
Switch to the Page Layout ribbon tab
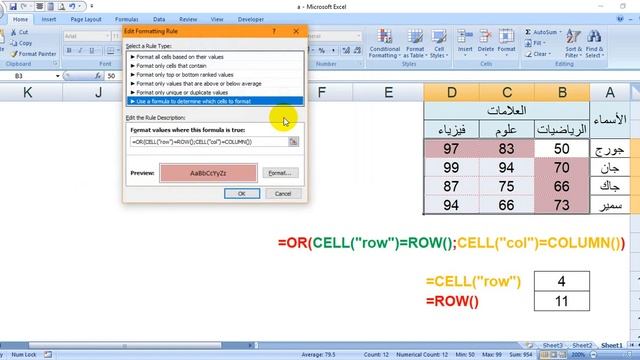tap(86, 19)
